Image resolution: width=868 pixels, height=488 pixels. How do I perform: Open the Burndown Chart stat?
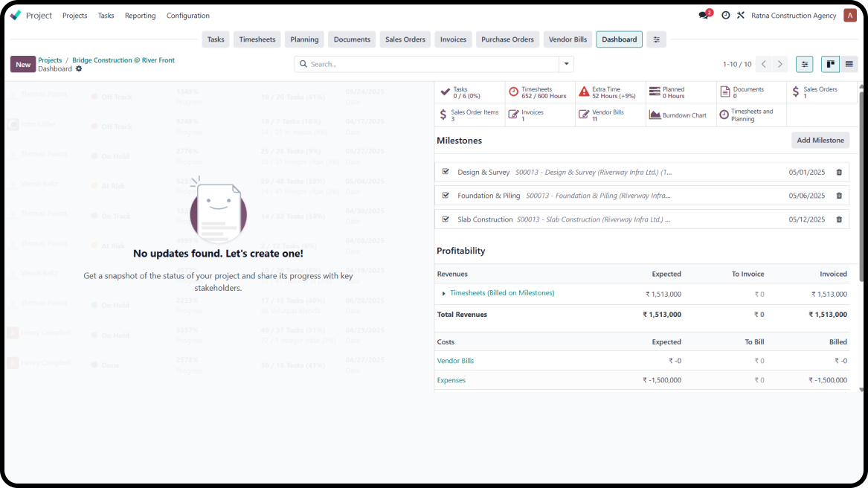pyautogui.click(x=681, y=115)
